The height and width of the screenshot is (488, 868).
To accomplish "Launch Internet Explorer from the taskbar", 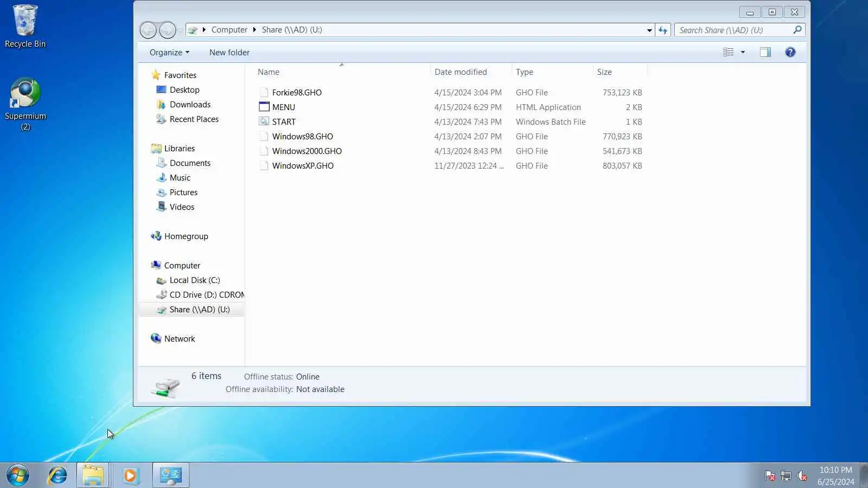I will tap(57, 475).
